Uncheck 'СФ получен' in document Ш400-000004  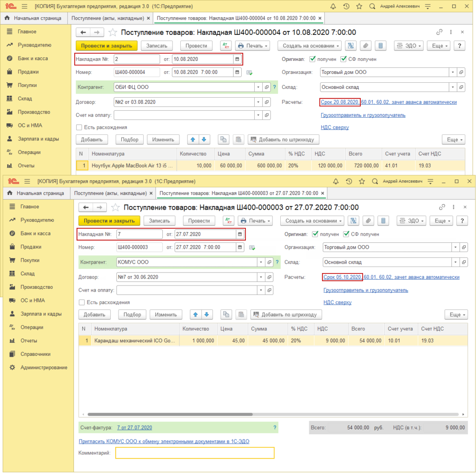coord(344,59)
